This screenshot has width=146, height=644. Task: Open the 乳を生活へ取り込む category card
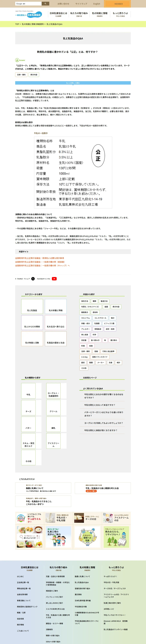coord(56,323)
